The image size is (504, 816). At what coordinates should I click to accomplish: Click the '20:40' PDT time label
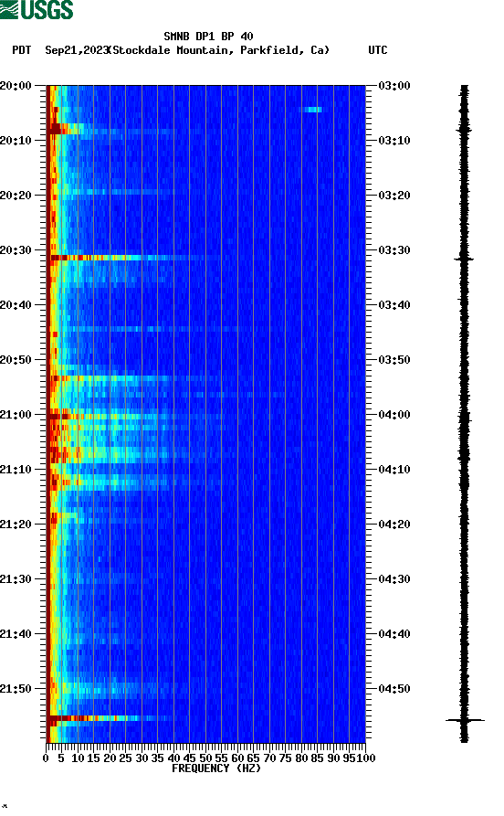(16, 305)
